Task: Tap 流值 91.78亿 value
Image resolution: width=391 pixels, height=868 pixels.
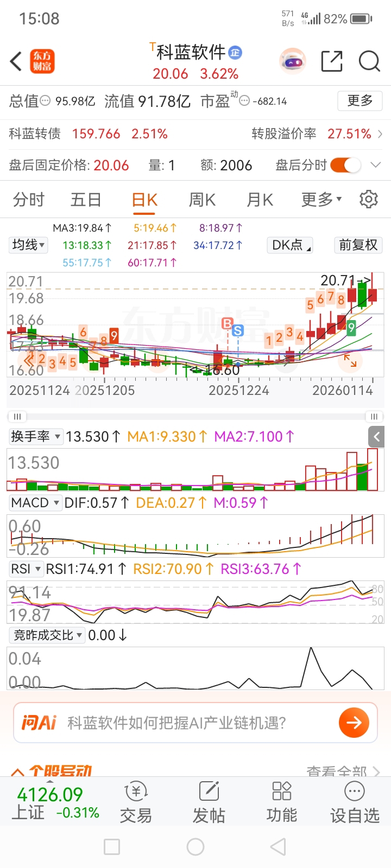Action: [x=147, y=101]
